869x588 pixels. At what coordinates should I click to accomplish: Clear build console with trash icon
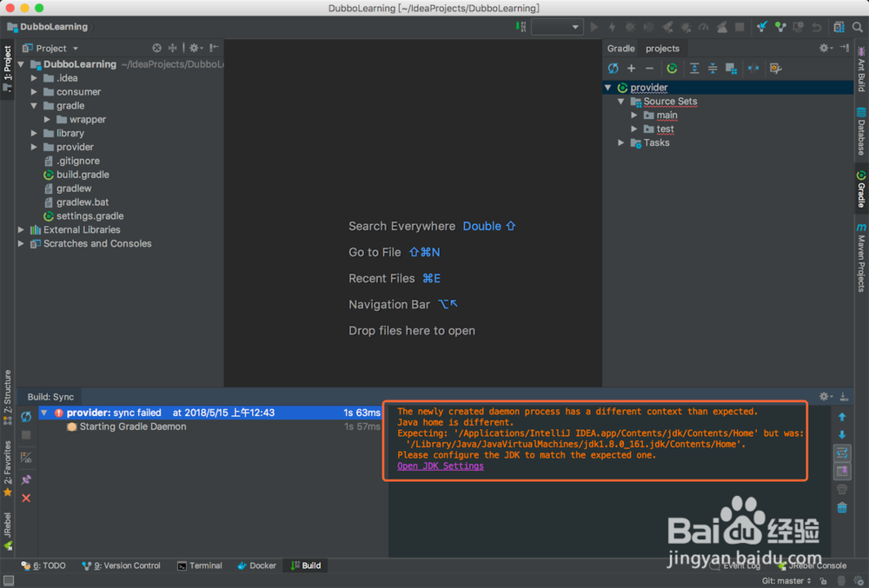842,508
